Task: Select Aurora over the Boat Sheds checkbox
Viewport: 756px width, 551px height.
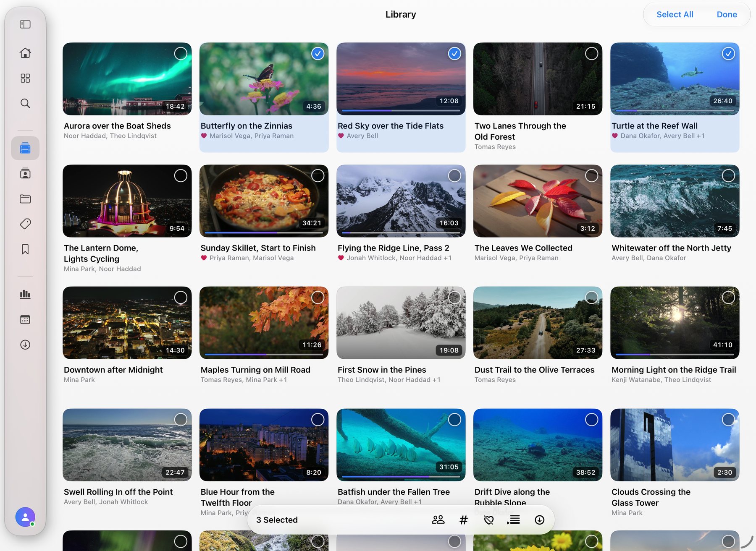Action: click(181, 53)
